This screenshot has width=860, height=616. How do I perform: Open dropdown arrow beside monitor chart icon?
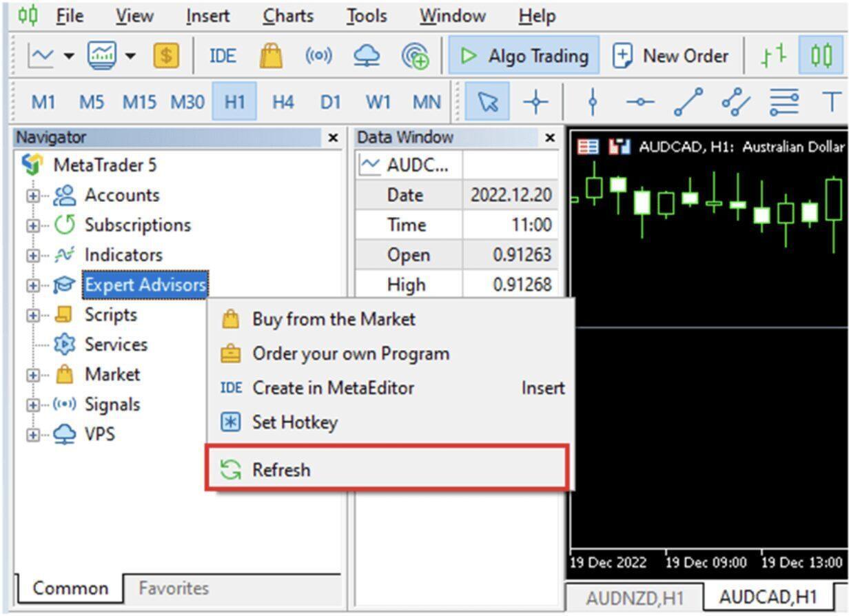[130, 56]
